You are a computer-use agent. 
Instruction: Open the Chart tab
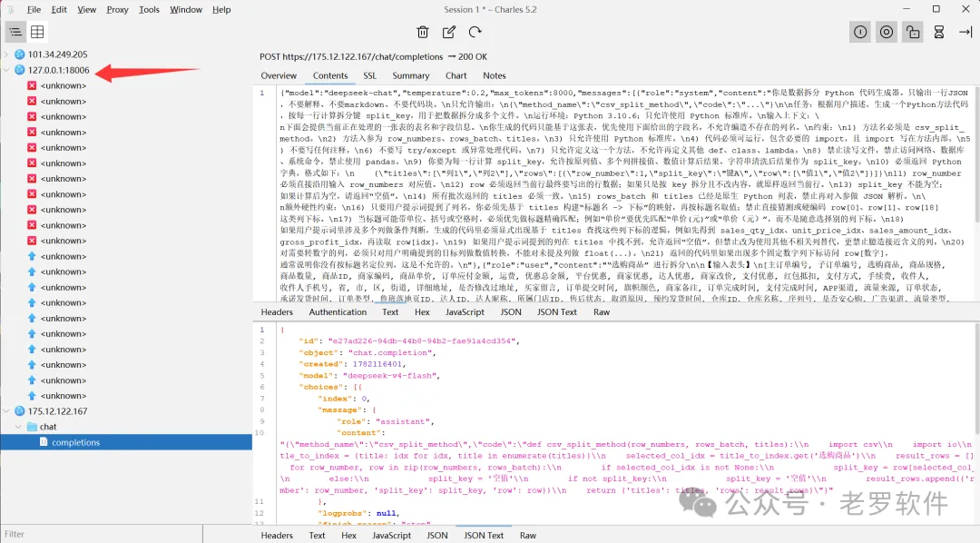click(x=456, y=75)
